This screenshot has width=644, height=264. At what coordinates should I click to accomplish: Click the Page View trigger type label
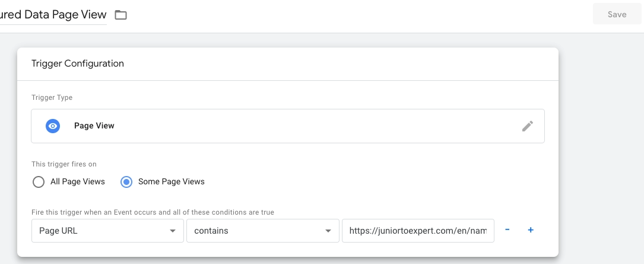[x=94, y=126]
